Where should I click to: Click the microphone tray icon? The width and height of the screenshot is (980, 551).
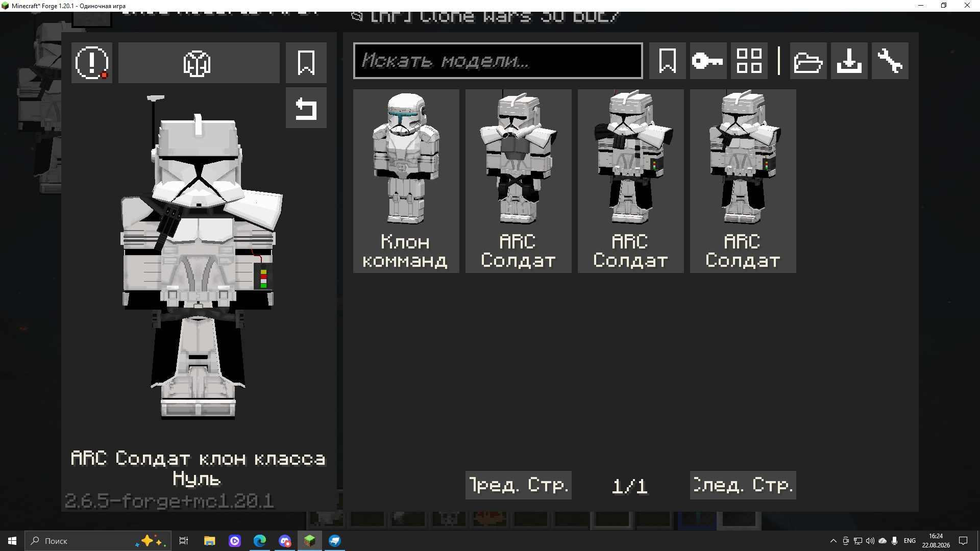895,541
